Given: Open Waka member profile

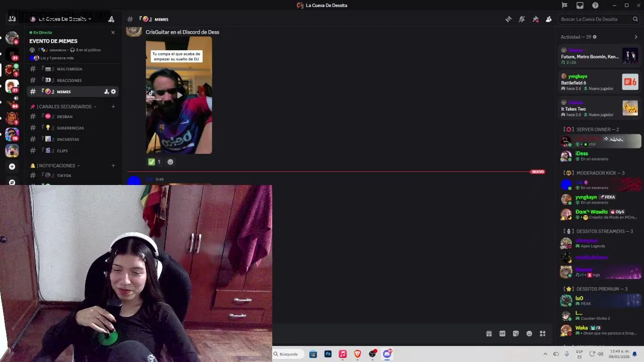Looking at the screenshot, I should (600, 330).
